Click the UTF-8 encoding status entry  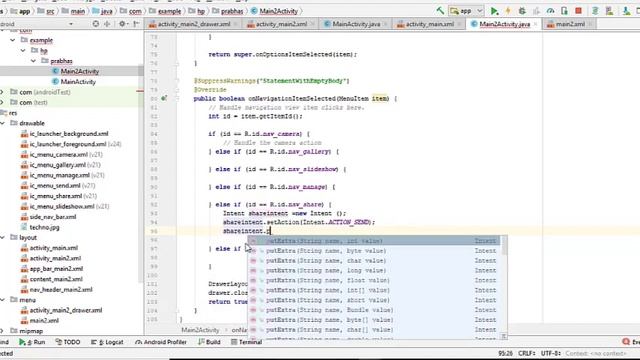point(551,353)
